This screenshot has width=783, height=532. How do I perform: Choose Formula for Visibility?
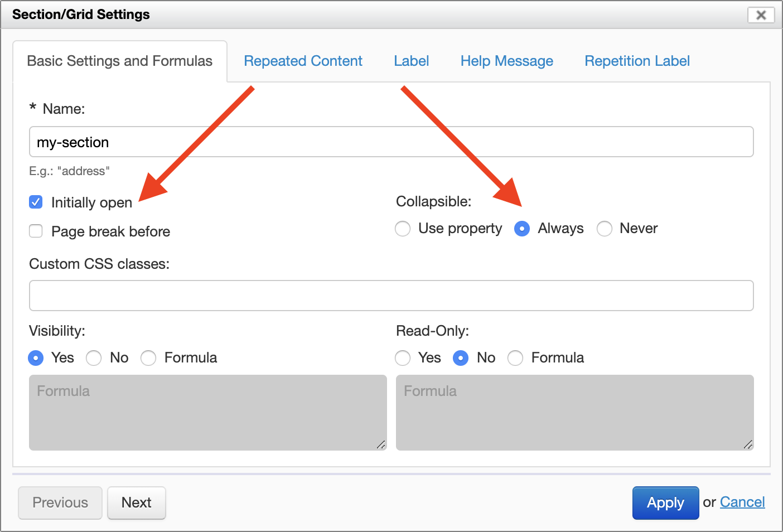(x=148, y=358)
